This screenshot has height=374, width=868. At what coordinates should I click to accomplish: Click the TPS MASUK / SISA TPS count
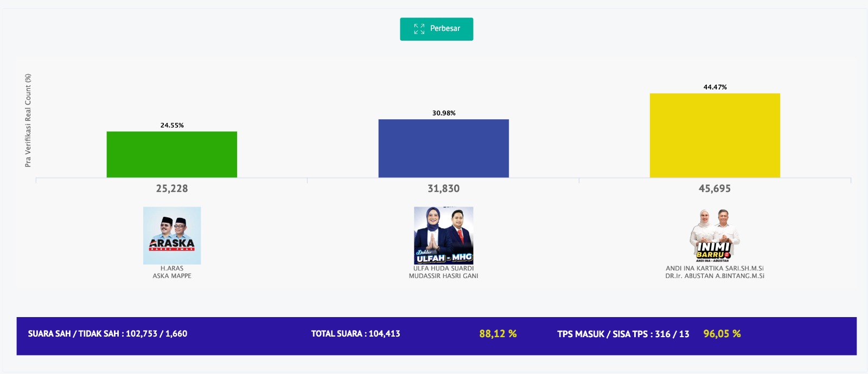coord(623,334)
